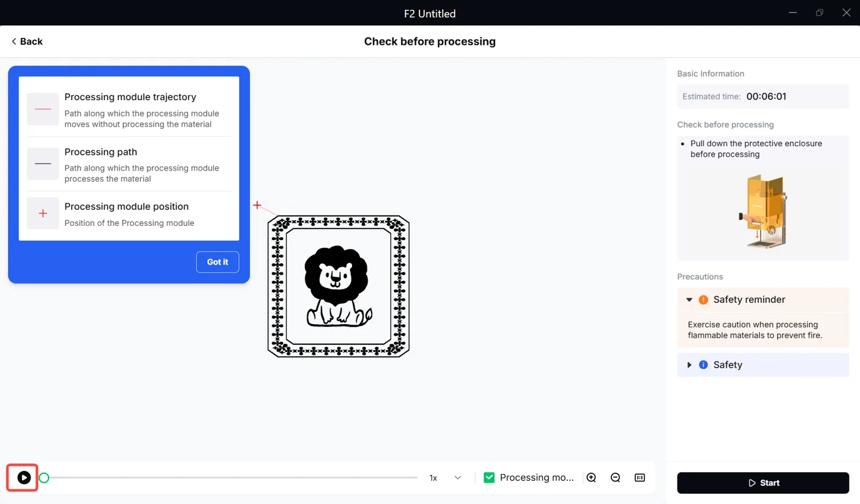The image size is (860, 504).
Task: Go Back to the previous screen
Action: (x=27, y=41)
